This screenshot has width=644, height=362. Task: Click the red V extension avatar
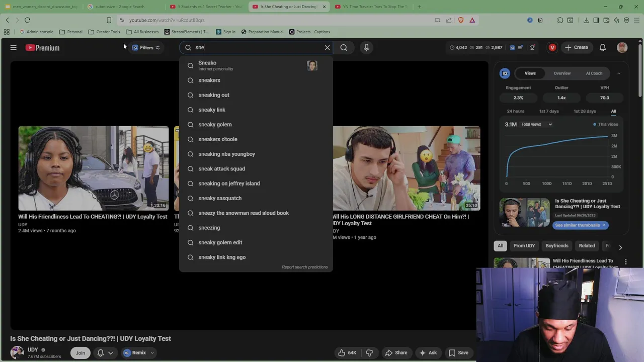coord(552,47)
